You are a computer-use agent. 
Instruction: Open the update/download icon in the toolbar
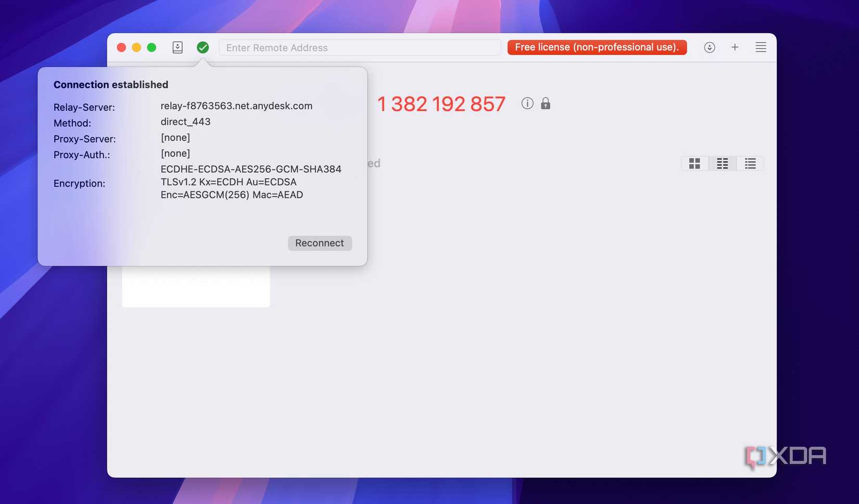pyautogui.click(x=709, y=47)
